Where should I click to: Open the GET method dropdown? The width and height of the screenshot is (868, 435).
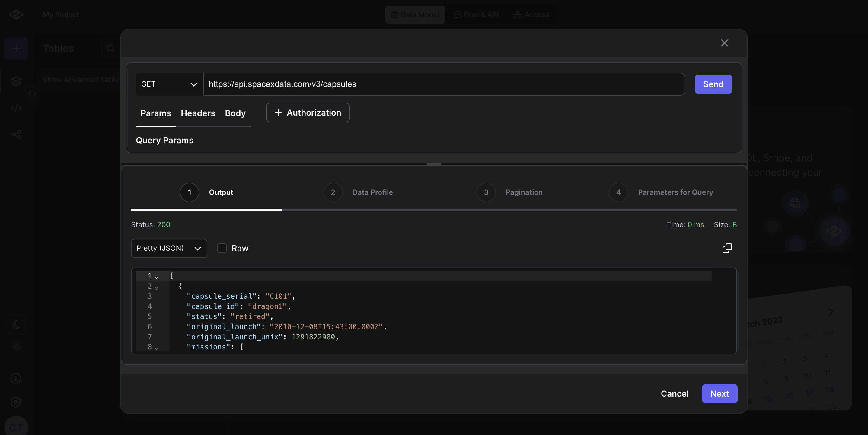click(x=170, y=84)
